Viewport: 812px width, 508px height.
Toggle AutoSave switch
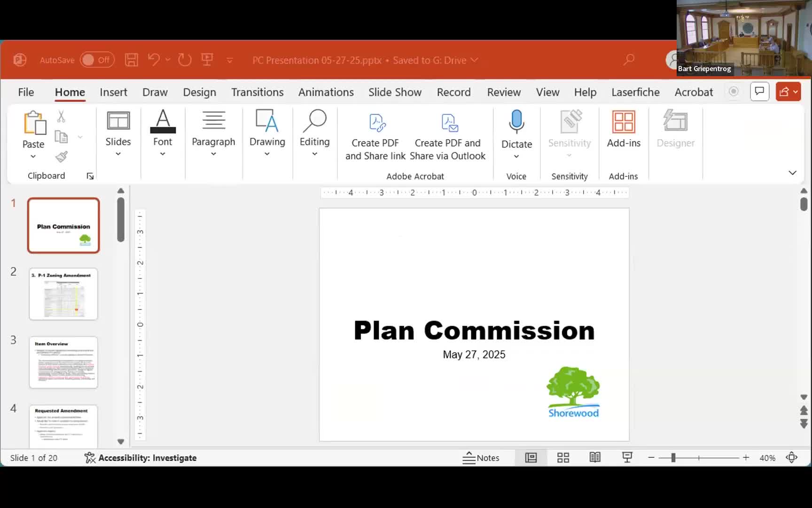[97, 60]
